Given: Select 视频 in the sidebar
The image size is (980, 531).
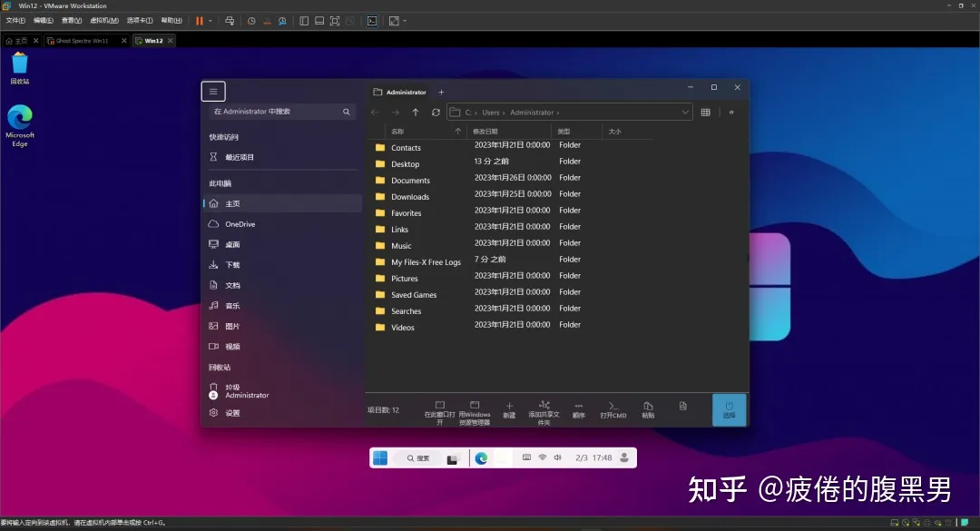Looking at the screenshot, I should [283, 347].
